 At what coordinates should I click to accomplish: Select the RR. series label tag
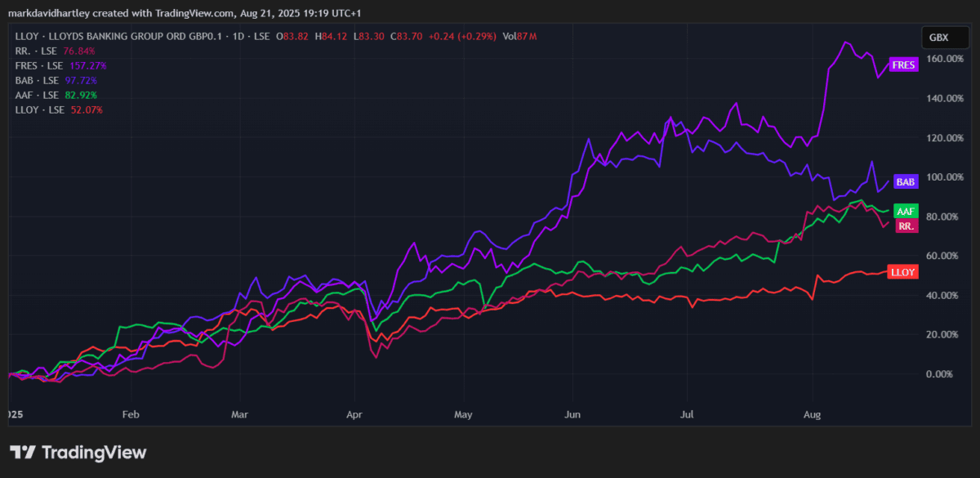(905, 226)
